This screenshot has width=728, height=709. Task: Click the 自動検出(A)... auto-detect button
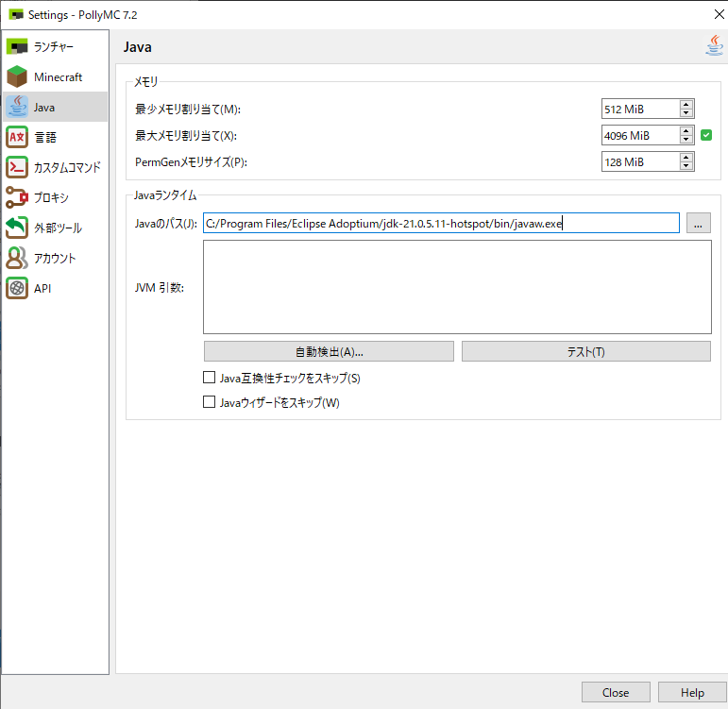click(x=329, y=351)
